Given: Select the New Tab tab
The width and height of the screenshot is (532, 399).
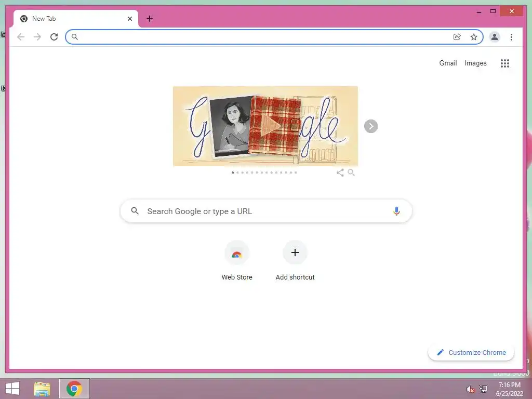Looking at the screenshot, I should (76, 19).
